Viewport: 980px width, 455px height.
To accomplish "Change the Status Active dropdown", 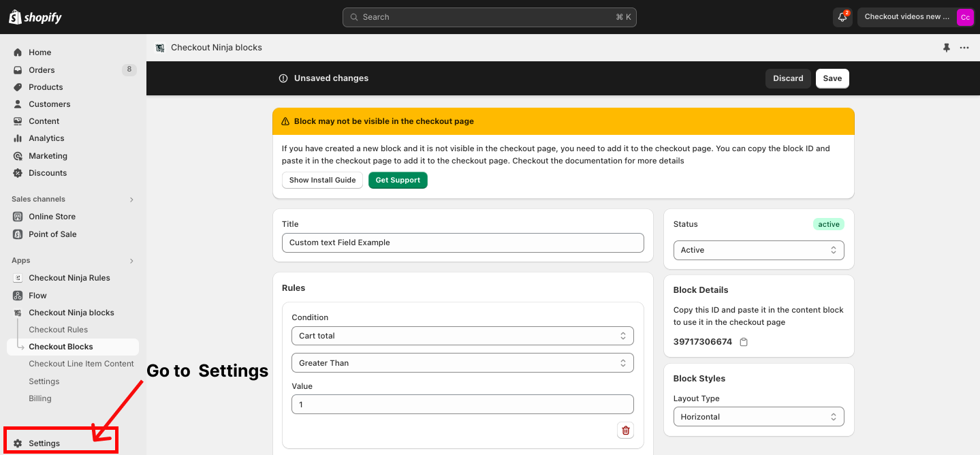I will [x=758, y=250].
